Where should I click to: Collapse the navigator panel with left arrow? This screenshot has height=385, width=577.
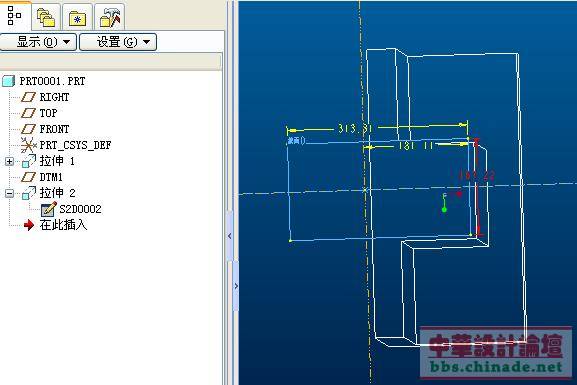(230, 236)
